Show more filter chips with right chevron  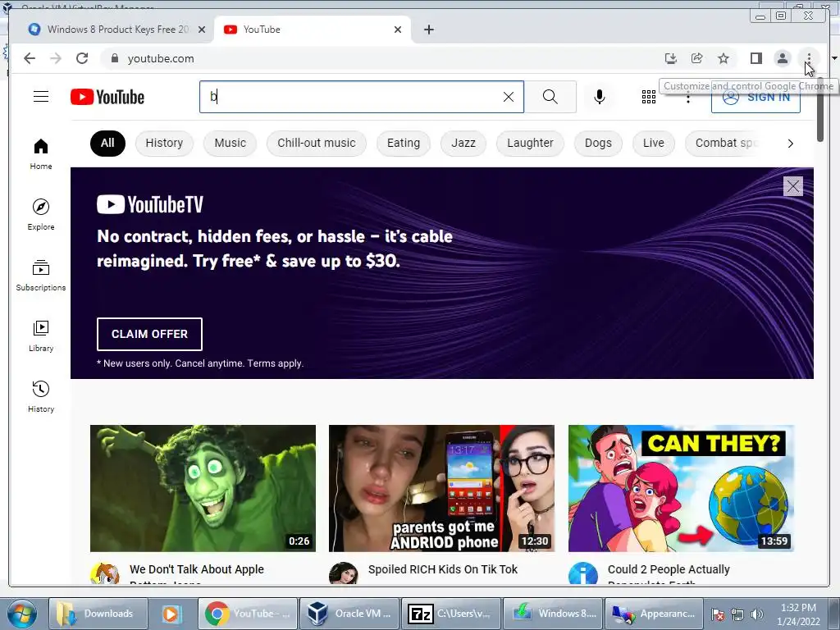pyautogui.click(x=790, y=144)
